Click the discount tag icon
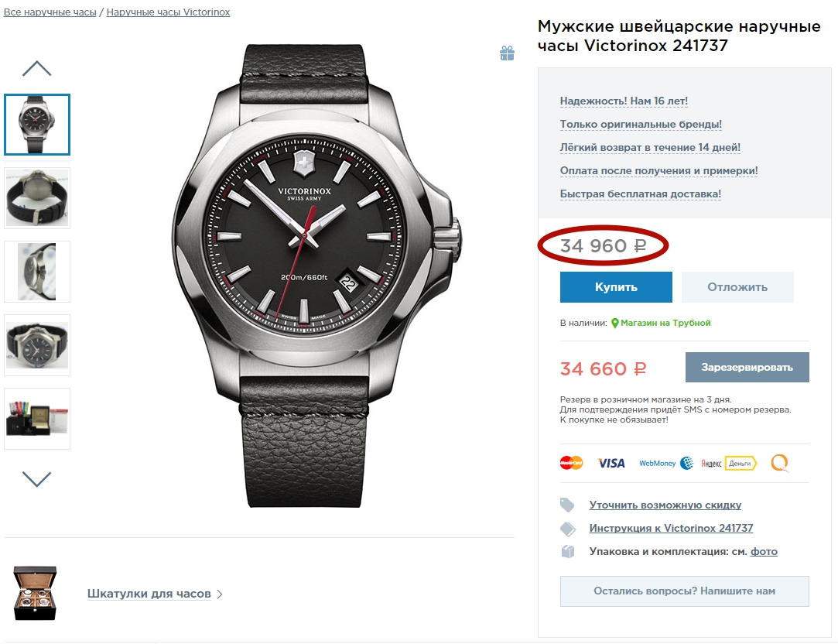The image size is (838, 644). coord(568,505)
